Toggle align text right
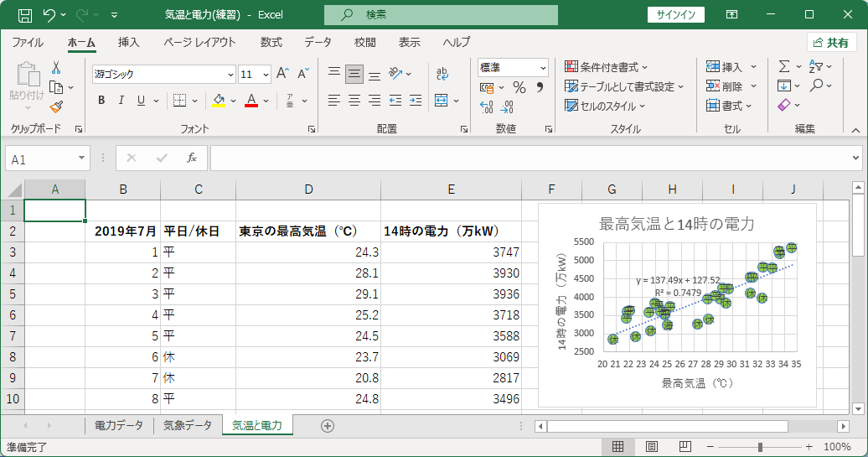 click(x=375, y=101)
